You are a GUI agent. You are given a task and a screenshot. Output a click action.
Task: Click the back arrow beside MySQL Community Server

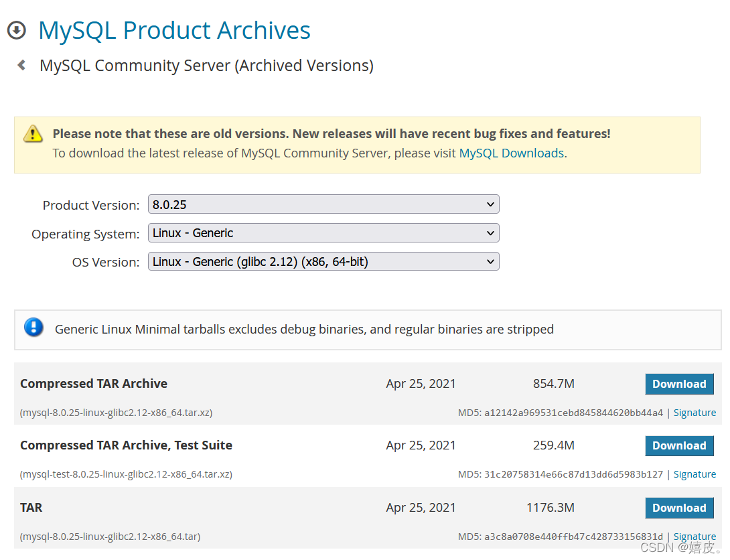pos(21,65)
